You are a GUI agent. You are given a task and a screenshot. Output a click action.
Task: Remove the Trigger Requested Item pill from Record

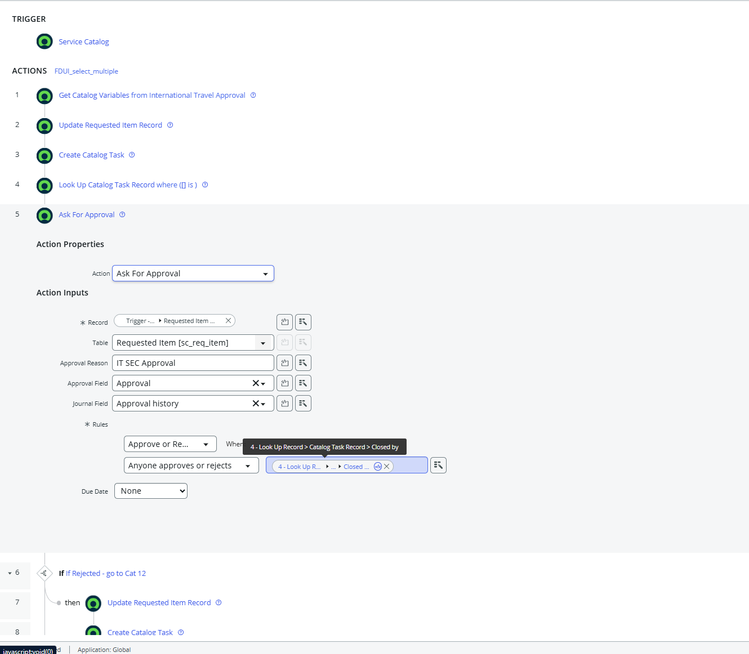click(x=228, y=321)
